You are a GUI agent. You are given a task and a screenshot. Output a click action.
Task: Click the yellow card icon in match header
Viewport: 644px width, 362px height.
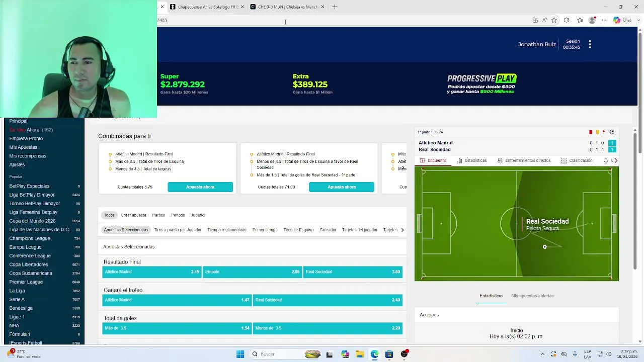click(x=597, y=132)
